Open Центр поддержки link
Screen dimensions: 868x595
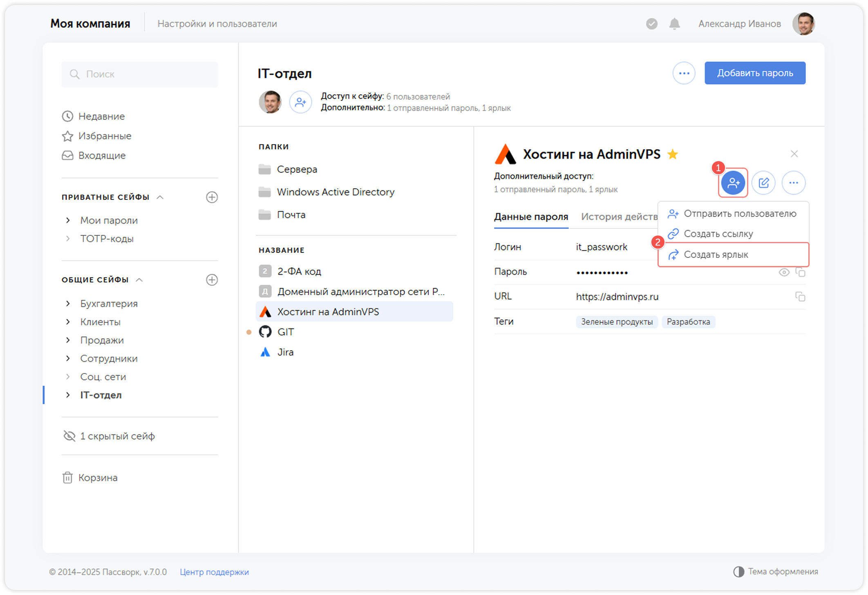point(215,572)
